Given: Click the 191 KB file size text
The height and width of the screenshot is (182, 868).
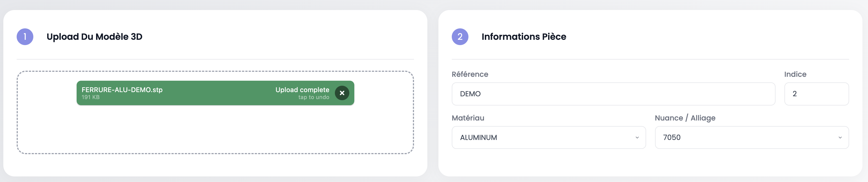Looking at the screenshot, I should [91, 97].
